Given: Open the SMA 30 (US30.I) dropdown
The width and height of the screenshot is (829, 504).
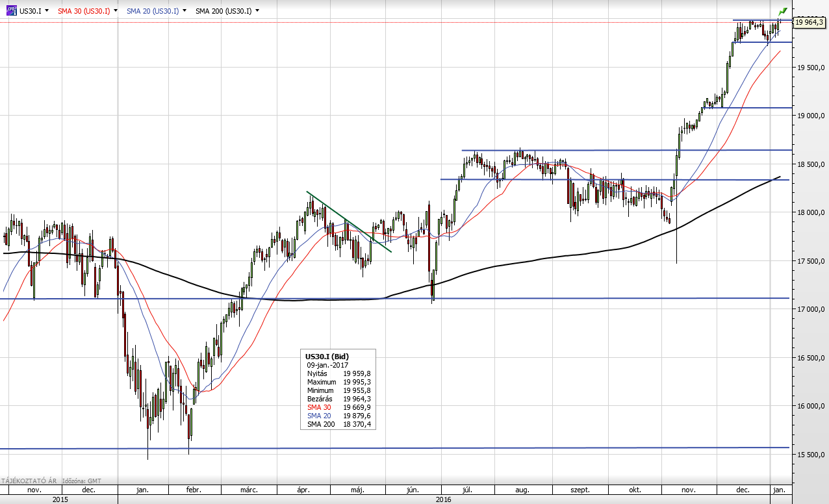Looking at the screenshot, I should [116, 11].
